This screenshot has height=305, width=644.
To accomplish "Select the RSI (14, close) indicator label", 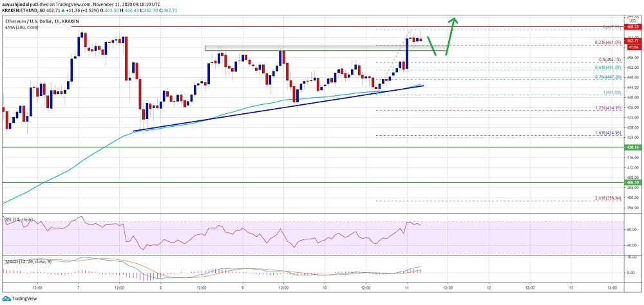I will (19, 219).
